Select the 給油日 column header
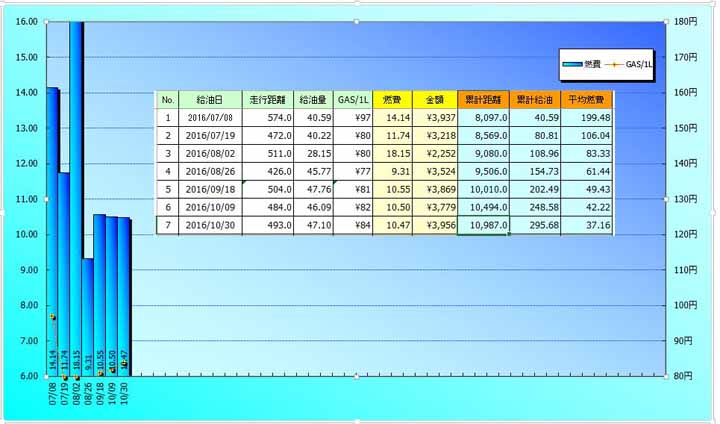720x424 pixels. point(211,100)
